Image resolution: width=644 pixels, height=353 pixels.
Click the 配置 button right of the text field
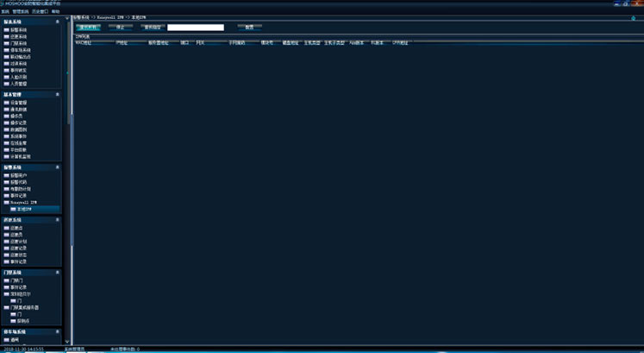tap(250, 28)
